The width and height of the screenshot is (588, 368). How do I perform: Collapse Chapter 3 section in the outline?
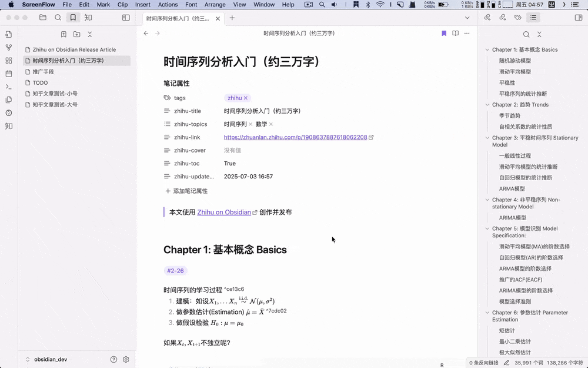(486, 137)
